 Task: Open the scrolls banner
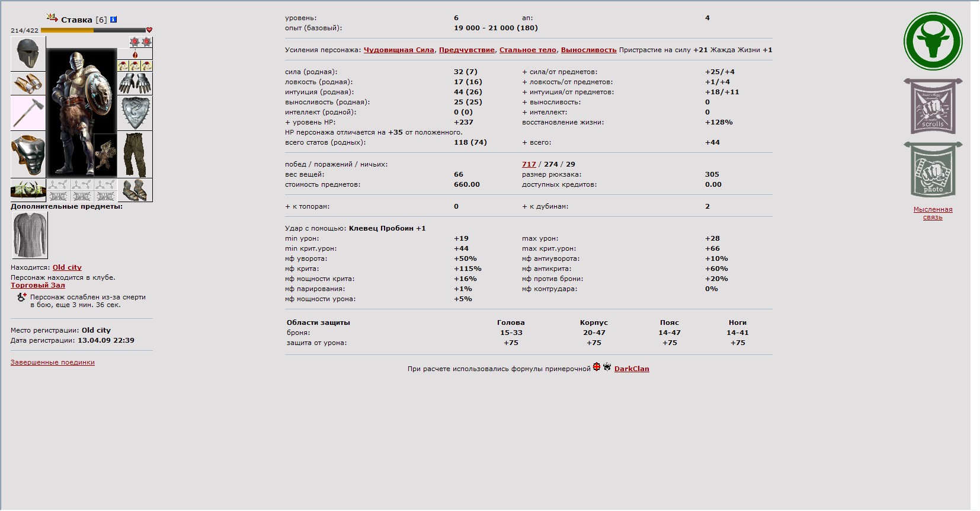click(933, 106)
